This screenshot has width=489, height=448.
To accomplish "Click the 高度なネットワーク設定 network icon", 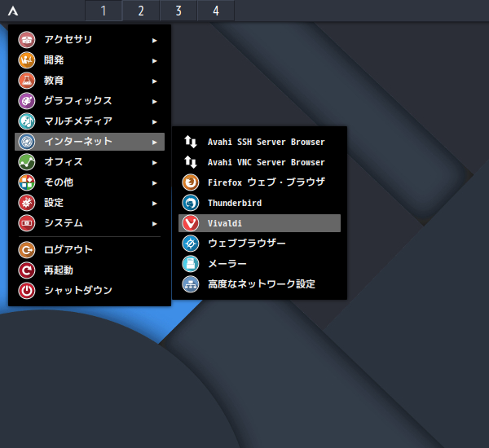I will pos(191,284).
